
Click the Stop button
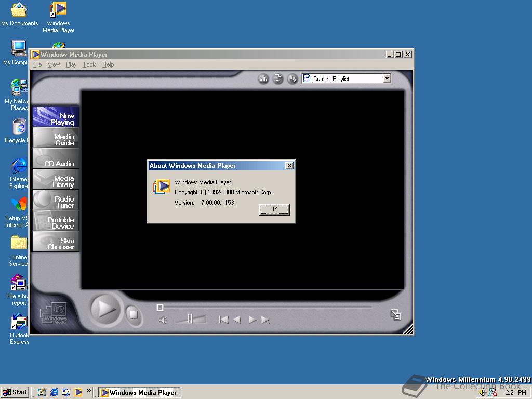(134, 314)
